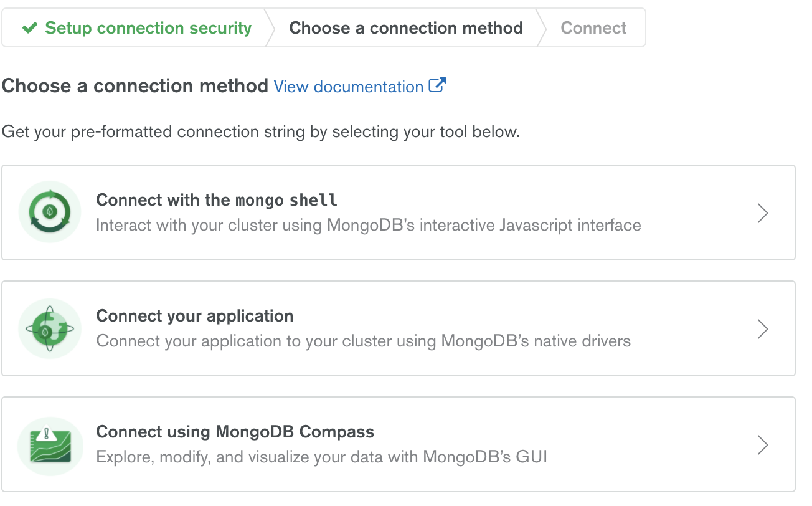Open the View documentation link
This screenshot has height=506, width=812.
(x=349, y=87)
